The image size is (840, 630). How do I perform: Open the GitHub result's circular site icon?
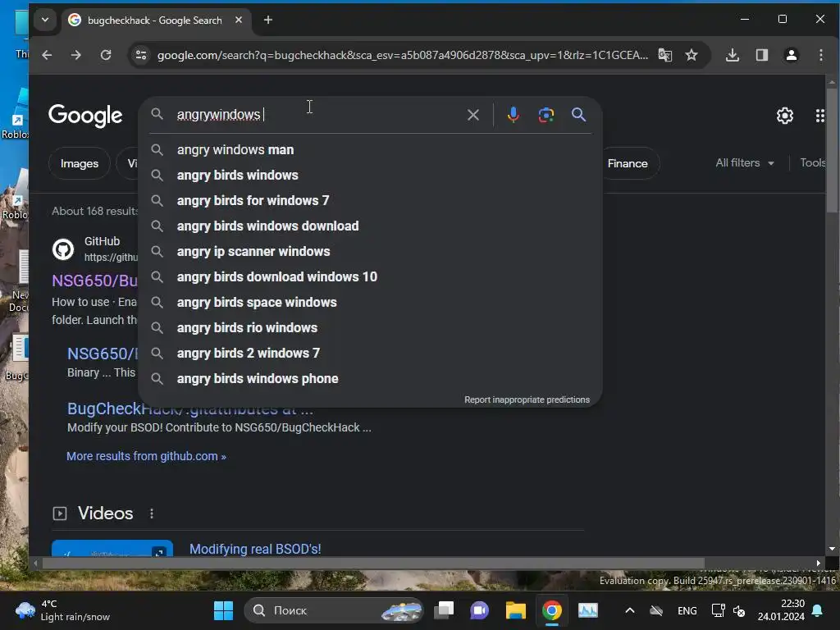(x=63, y=249)
